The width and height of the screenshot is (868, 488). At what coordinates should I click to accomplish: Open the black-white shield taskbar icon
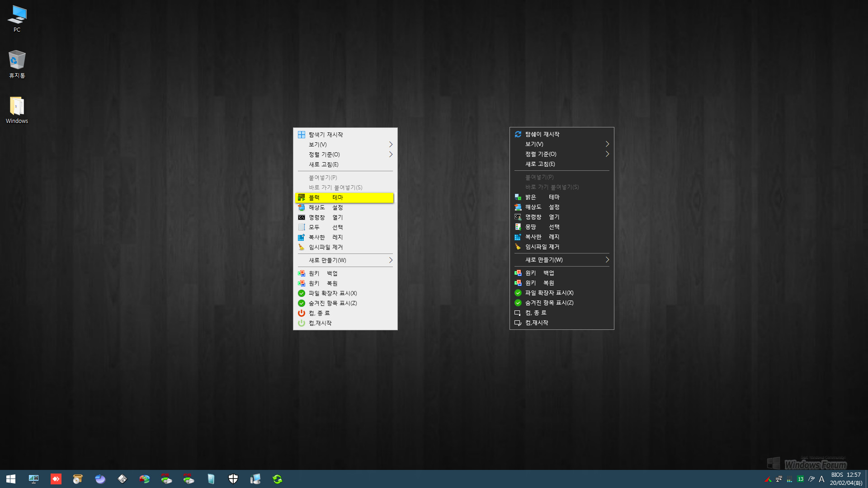(x=233, y=479)
